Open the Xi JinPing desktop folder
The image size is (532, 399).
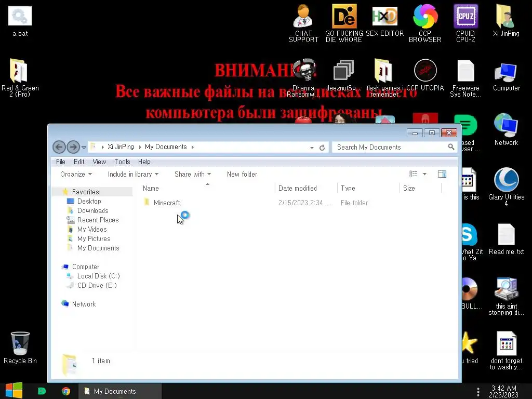506,21
